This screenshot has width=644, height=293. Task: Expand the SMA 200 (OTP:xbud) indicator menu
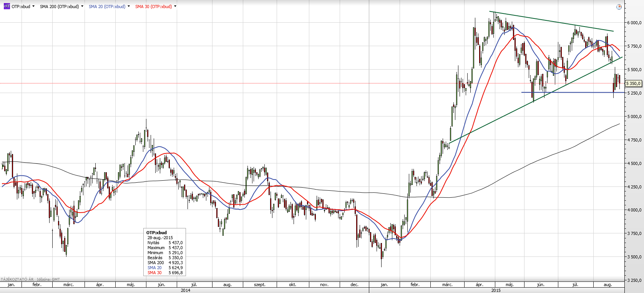tap(82, 7)
